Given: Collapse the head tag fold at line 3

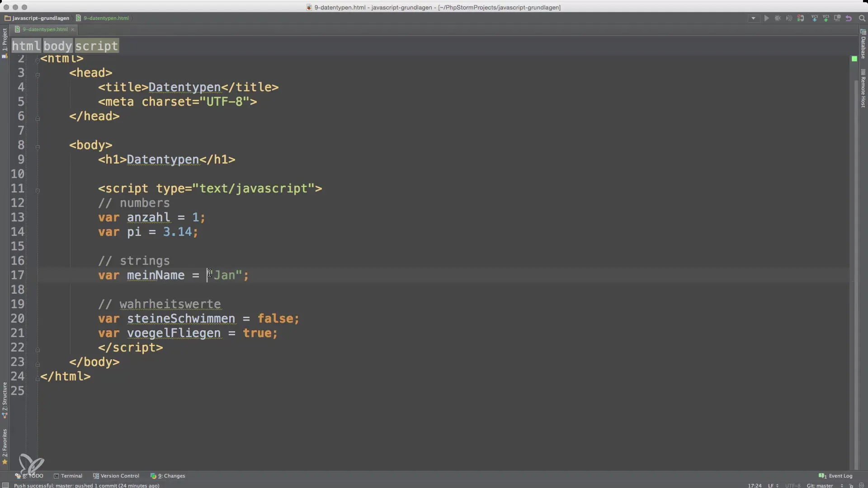Looking at the screenshot, I should (38, 75).
